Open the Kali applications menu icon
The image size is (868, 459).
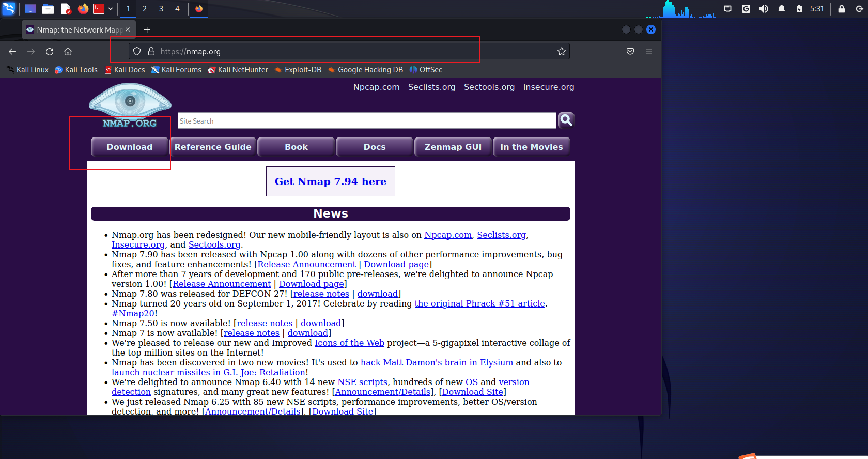pyautogui.click(x=9, y=8)
